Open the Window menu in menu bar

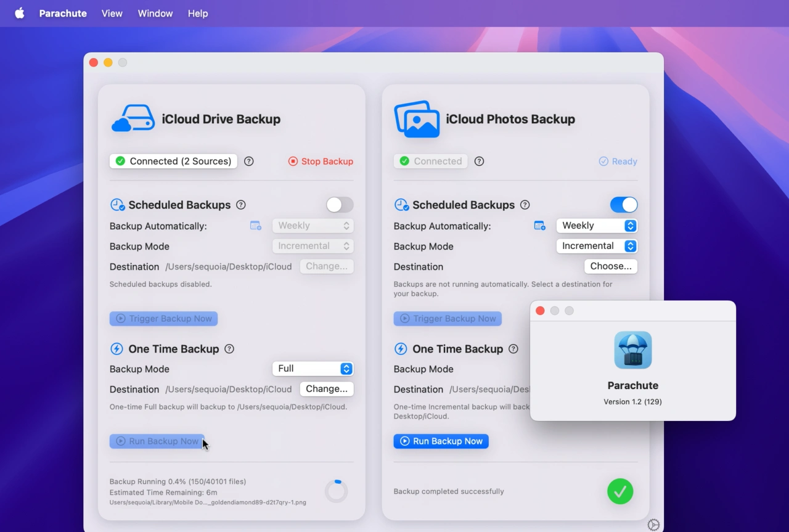pyautogui.click(x=155, y=14)
